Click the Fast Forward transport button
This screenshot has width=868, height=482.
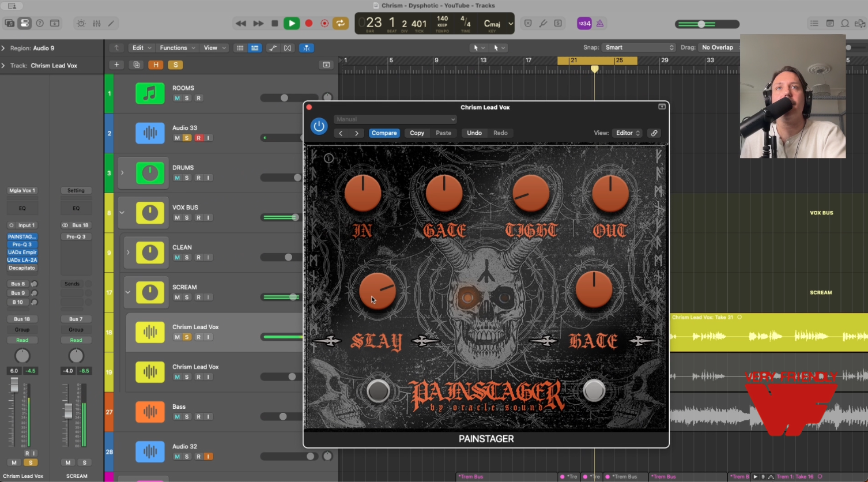[x=258, y=24]
